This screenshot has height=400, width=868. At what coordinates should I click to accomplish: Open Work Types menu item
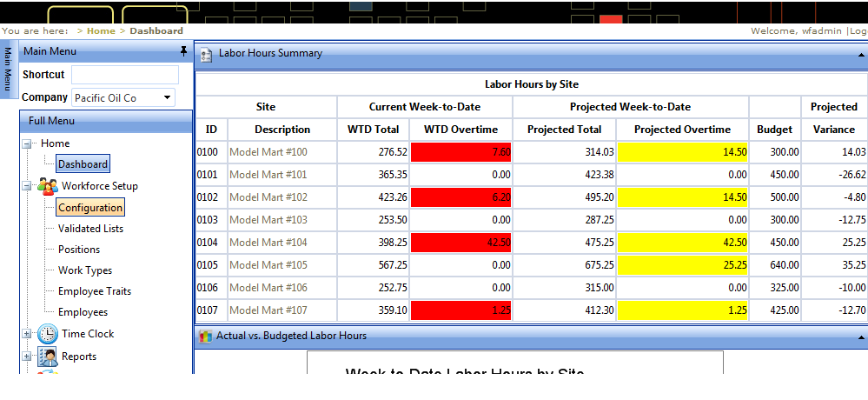coord(85,270)
